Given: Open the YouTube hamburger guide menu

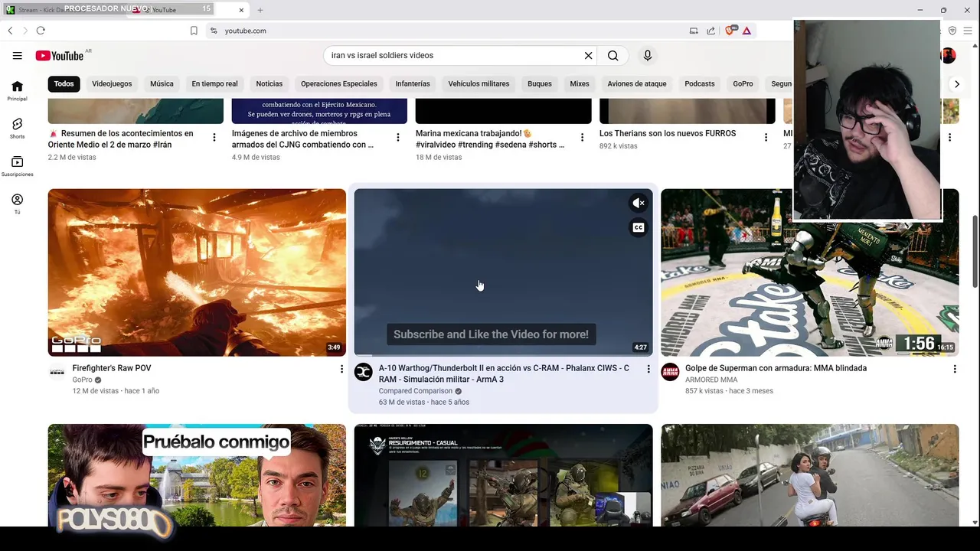Looking at the screenshot, I should click(17, 55).
